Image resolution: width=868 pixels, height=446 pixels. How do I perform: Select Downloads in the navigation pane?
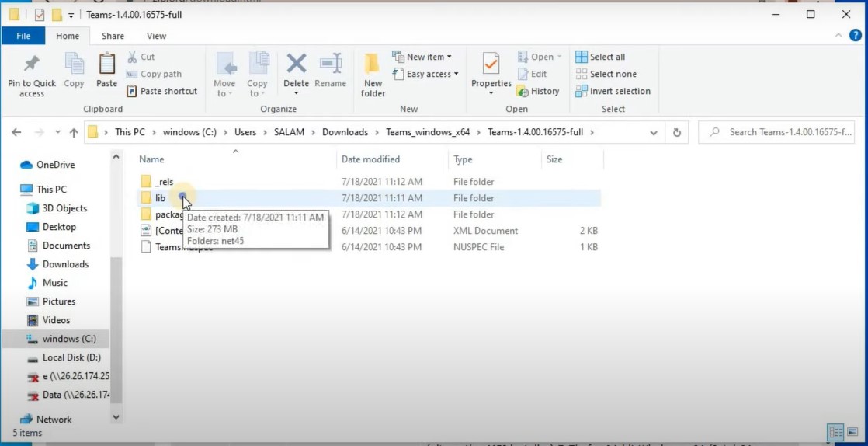[65, 264]
